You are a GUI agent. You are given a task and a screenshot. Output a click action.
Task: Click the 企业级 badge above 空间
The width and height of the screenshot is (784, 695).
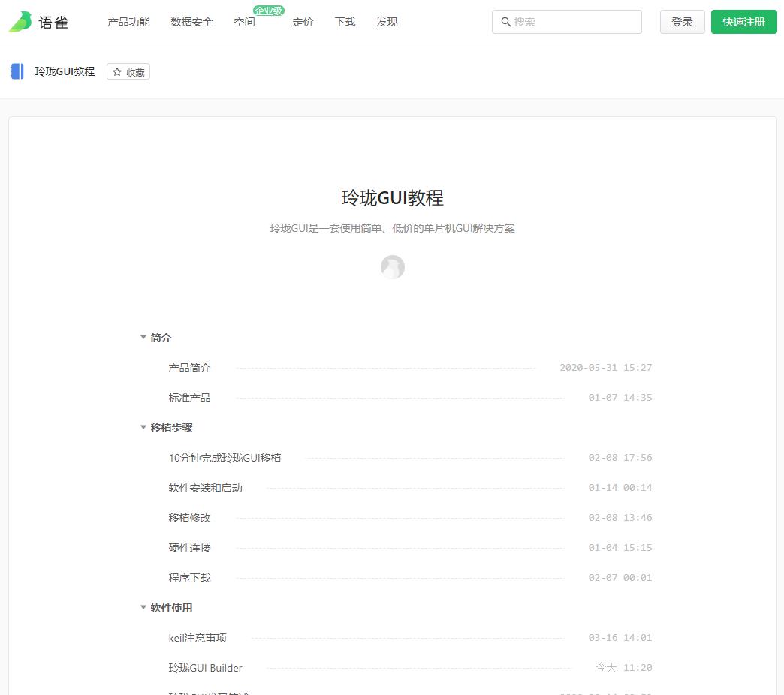tap(269, 11)
